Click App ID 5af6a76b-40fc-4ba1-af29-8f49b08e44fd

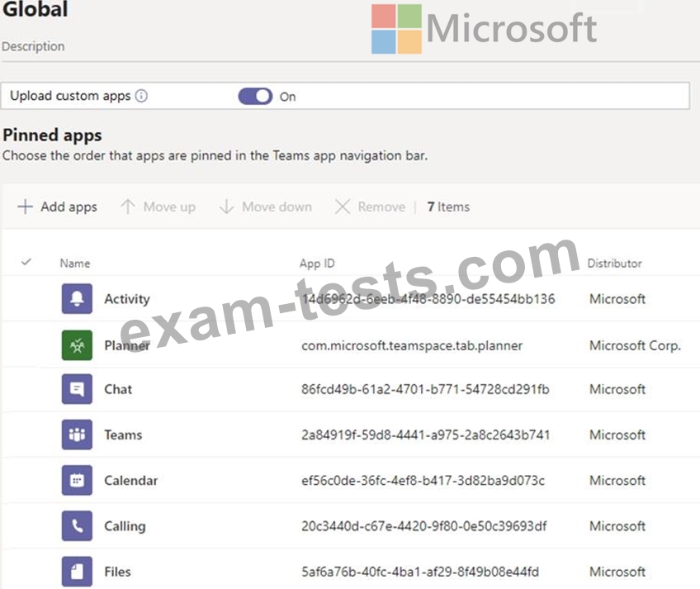click(420, 571)
